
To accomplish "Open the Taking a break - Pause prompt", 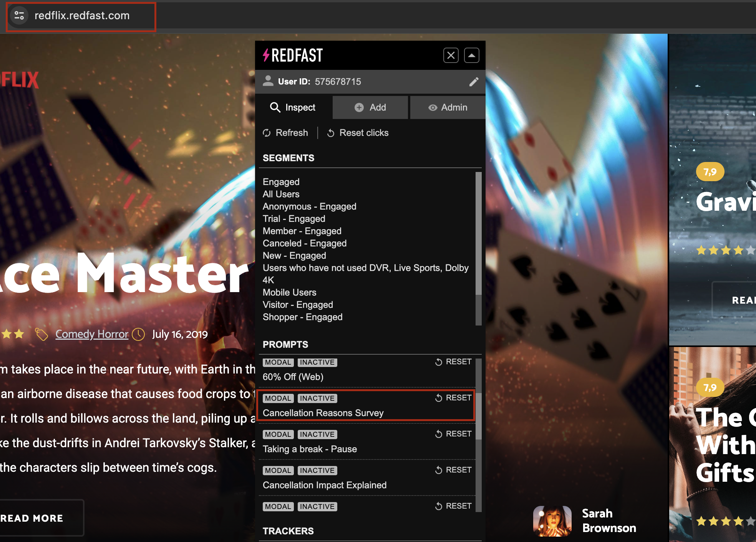I will pos(310,449).
